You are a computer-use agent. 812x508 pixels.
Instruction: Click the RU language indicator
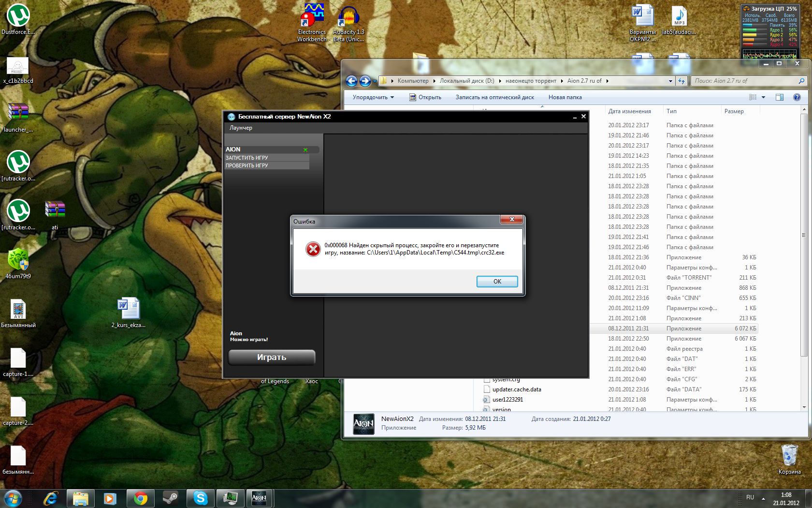pos(750,497)
